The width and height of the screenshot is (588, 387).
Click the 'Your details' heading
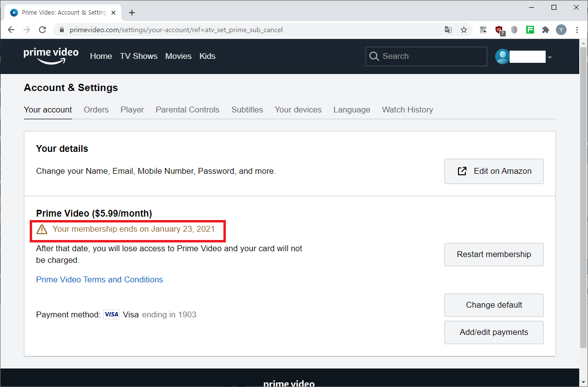click(x=62, y=149)
